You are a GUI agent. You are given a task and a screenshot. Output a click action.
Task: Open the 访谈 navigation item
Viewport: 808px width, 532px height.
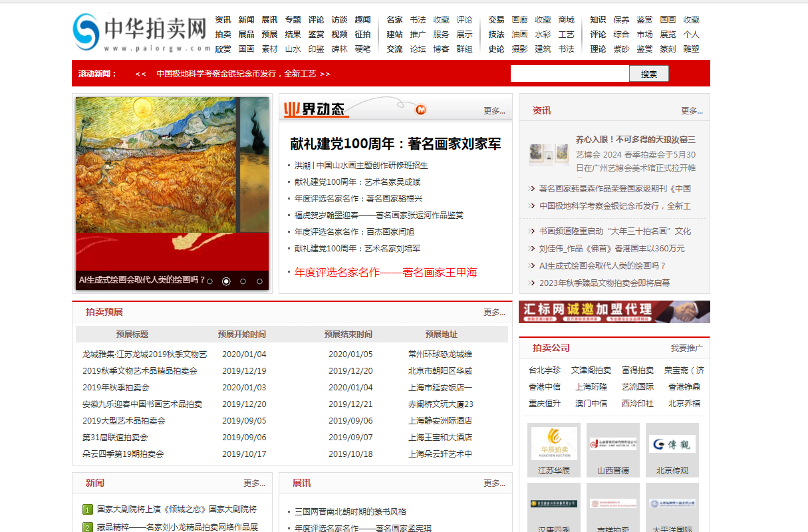click(x=339, y=20)
